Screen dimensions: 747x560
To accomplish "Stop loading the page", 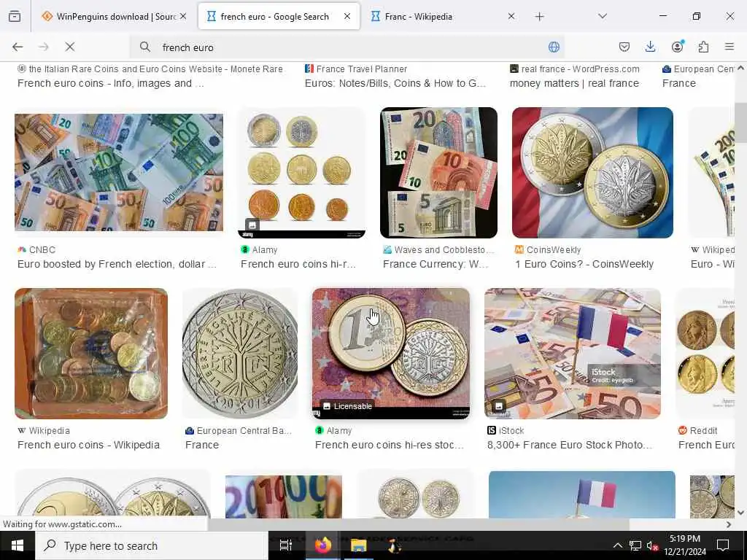I will pyautogui.click(x=70, y=47).
